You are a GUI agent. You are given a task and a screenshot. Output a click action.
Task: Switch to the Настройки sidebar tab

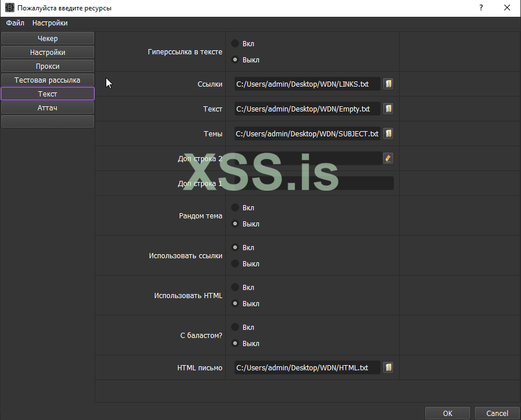47,52
